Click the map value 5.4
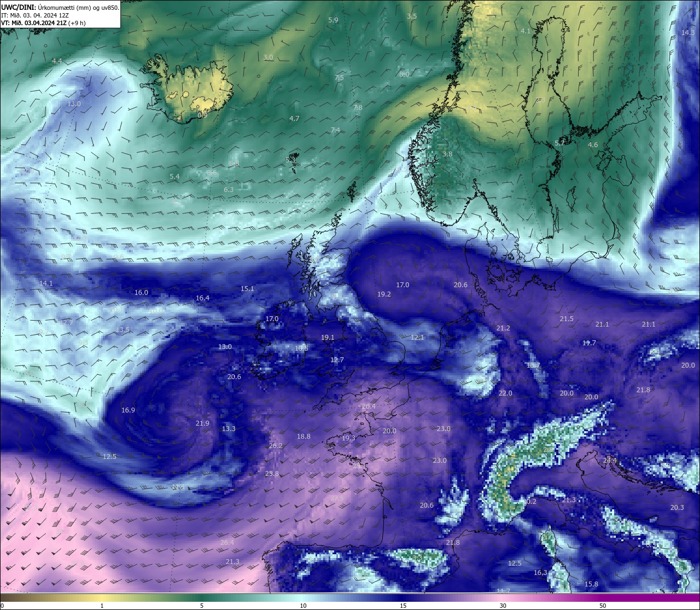Viewport: 700px width, 610px height. pos(174,177)
